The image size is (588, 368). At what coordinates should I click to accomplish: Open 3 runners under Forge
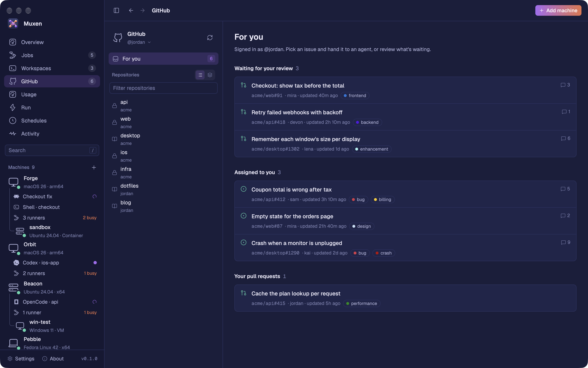click(x=55, y=218)
